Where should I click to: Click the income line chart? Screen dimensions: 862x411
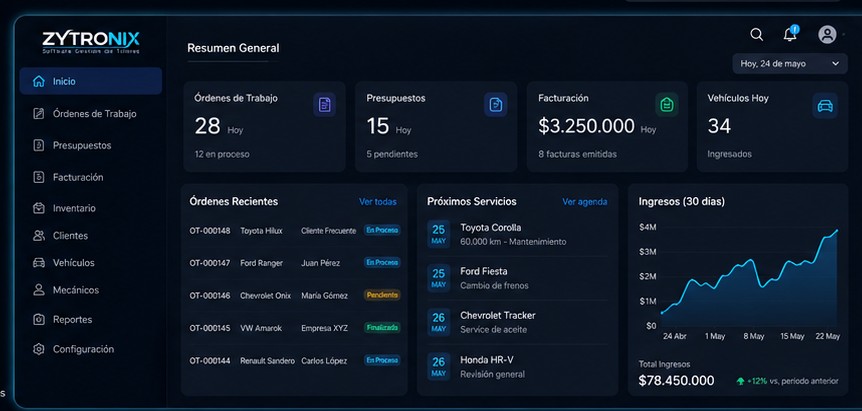click(750, 277)
